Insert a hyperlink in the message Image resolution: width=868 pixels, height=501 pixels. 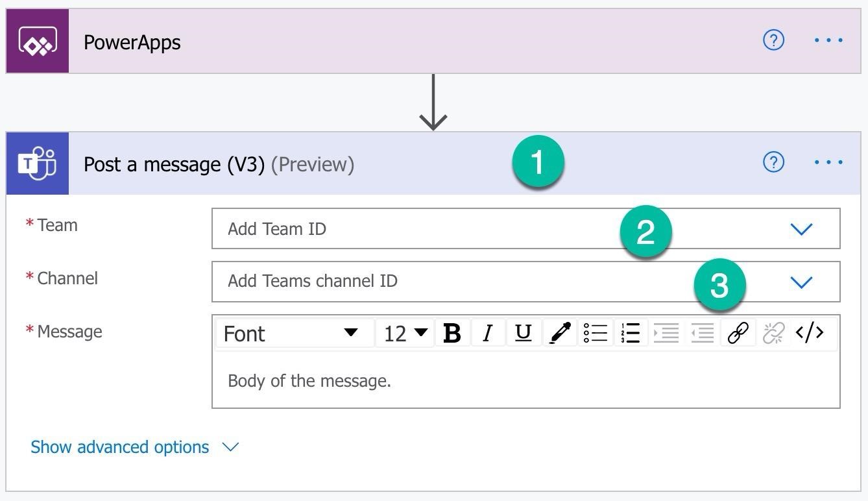pos(738,333)
